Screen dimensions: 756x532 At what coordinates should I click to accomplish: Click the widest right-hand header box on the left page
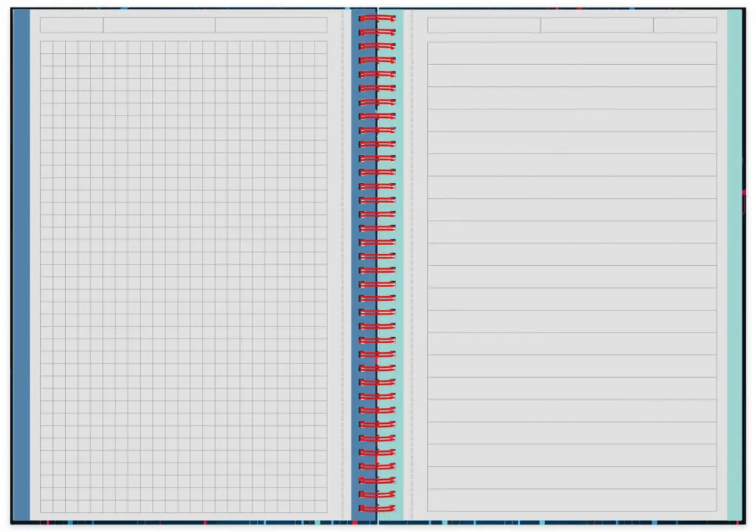click(x=271, y=26)
